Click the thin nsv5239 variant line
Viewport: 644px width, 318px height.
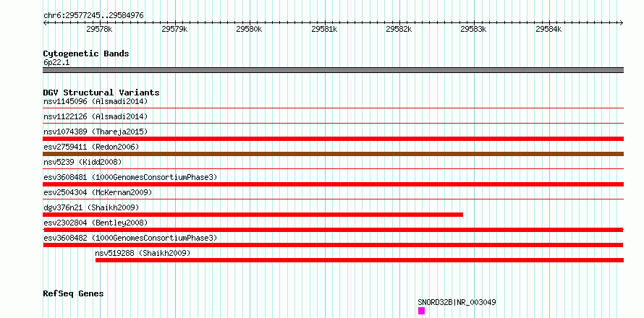[334, 168]
